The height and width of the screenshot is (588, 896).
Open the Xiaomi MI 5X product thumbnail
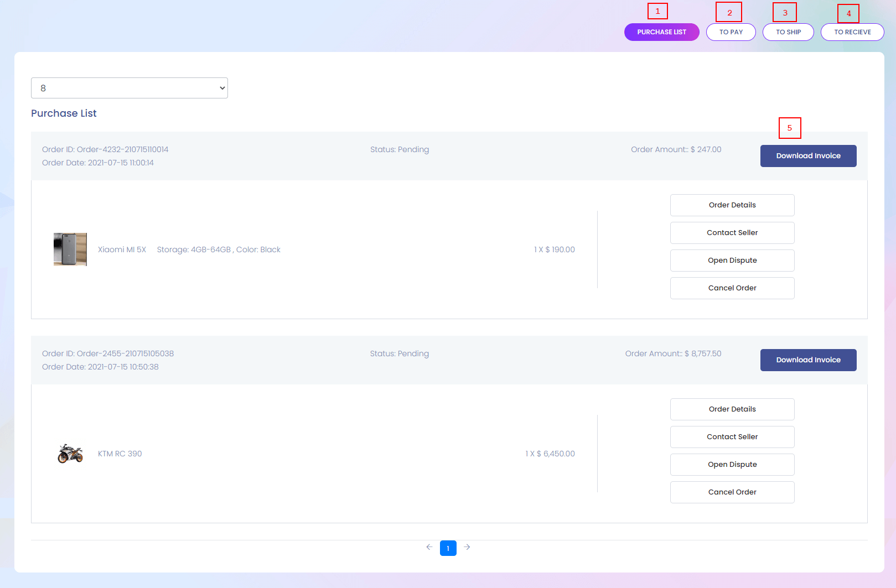70,249
